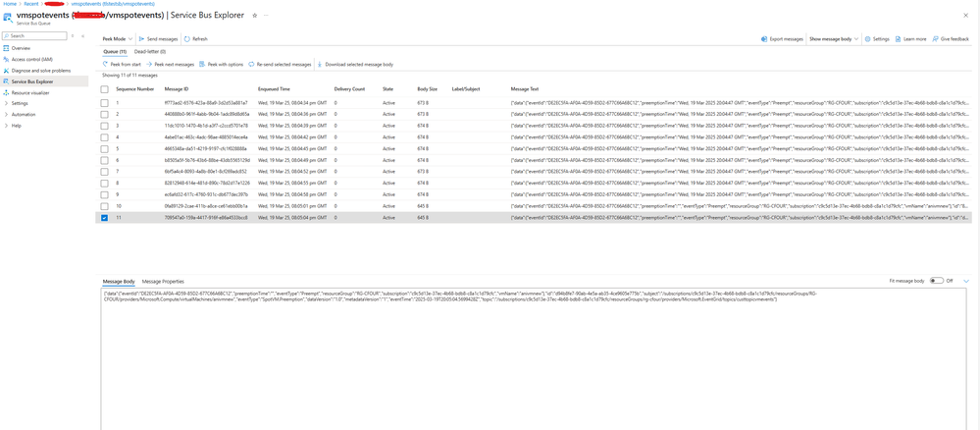
Task: Open the vmspotevents breadcrumb link
Action: click(x=113, y=4)
